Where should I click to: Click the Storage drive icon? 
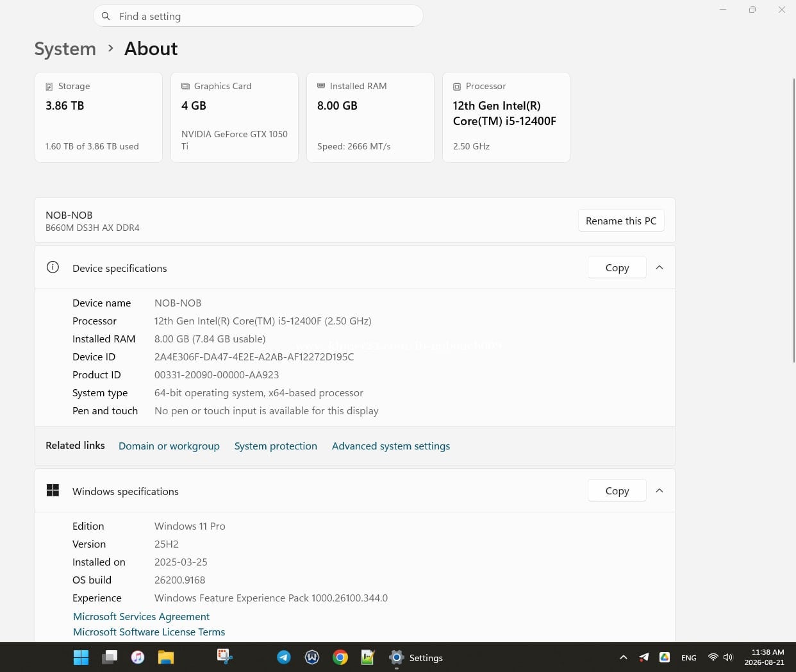click(49, 87)
